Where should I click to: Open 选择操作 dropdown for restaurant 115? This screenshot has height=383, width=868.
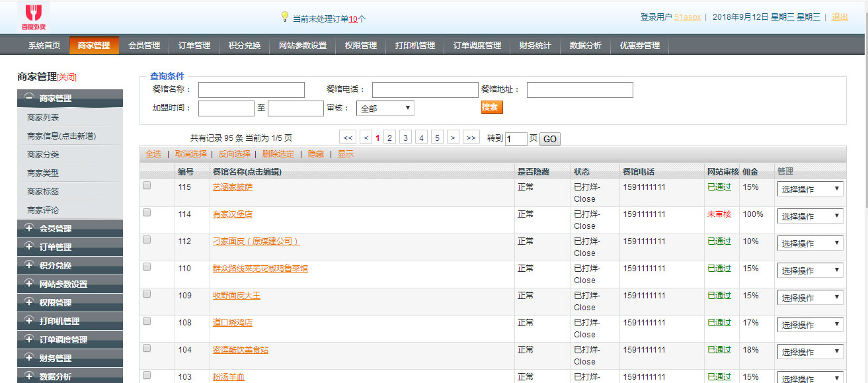[x=810, y=189]
